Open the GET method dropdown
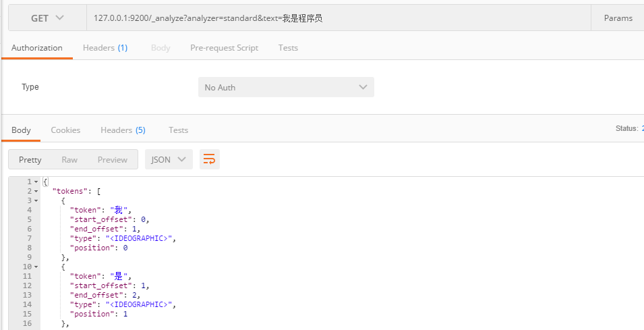The image size is (644, 330). tap(48, 18)
